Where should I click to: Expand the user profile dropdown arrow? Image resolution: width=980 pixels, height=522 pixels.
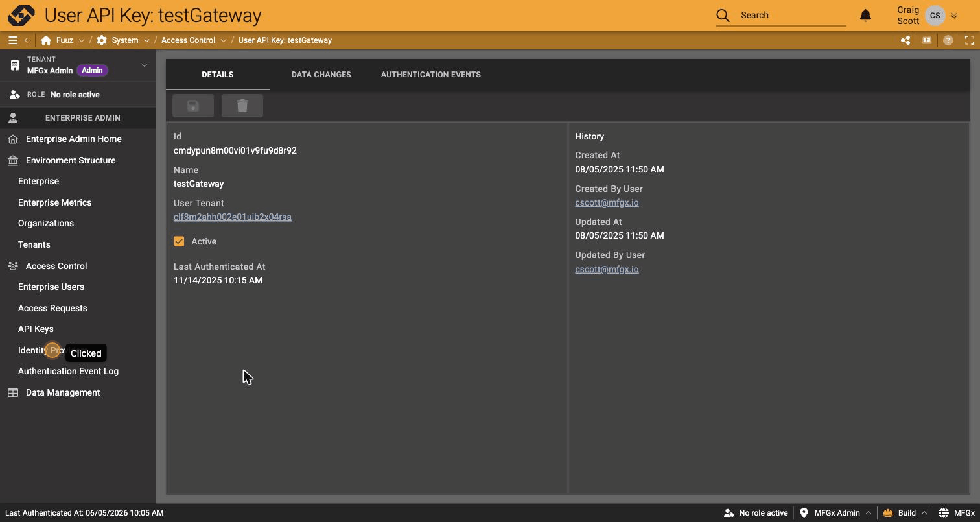coord(953,16)
